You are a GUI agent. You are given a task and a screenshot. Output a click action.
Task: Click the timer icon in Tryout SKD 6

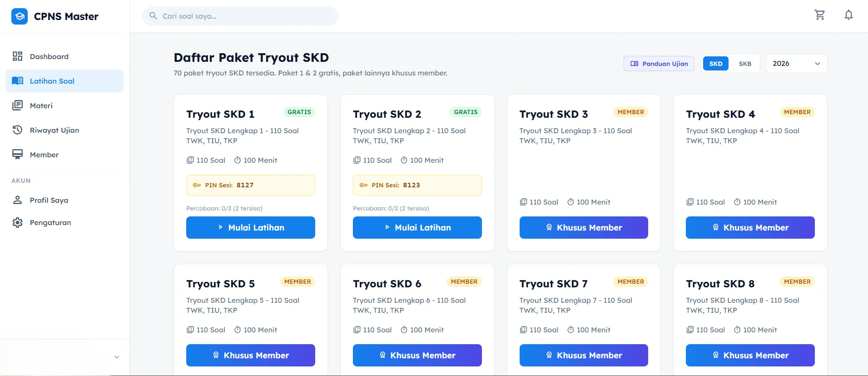click(404, 330)
